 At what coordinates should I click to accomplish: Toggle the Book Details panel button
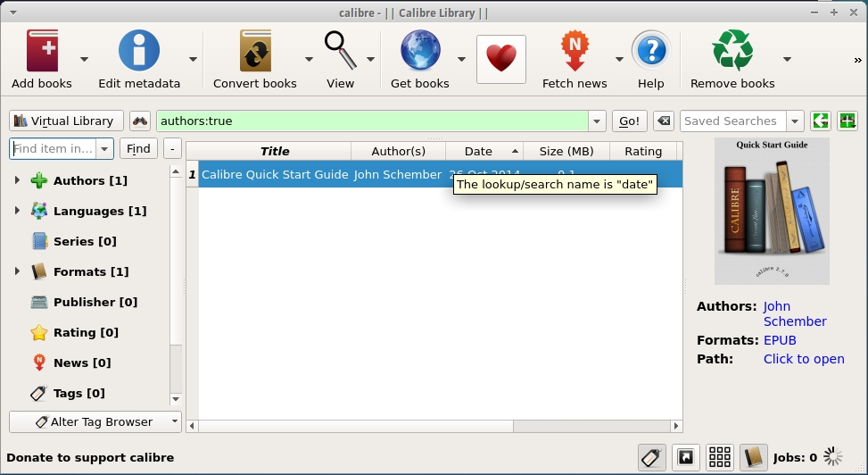tap(754, 457)
